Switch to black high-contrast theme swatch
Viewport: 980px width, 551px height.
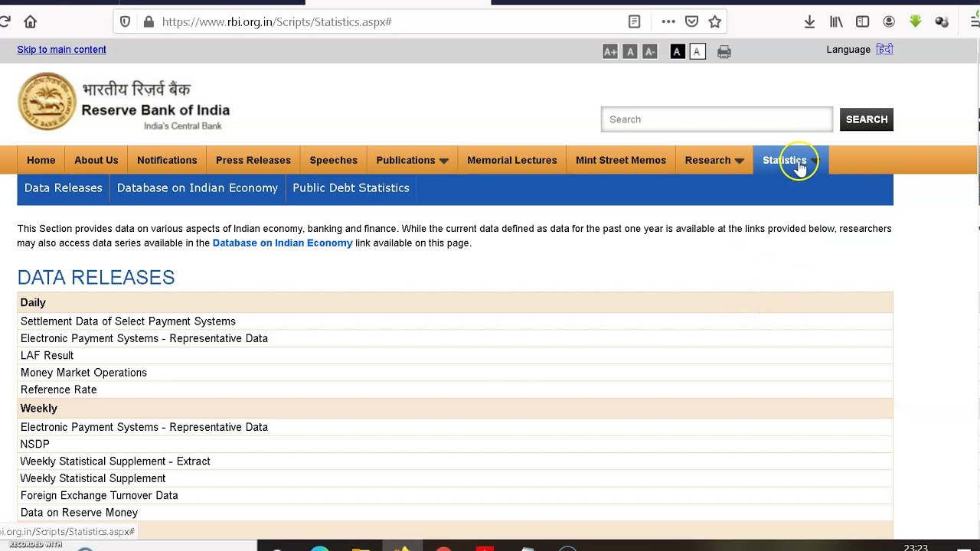tap(677, 51)
